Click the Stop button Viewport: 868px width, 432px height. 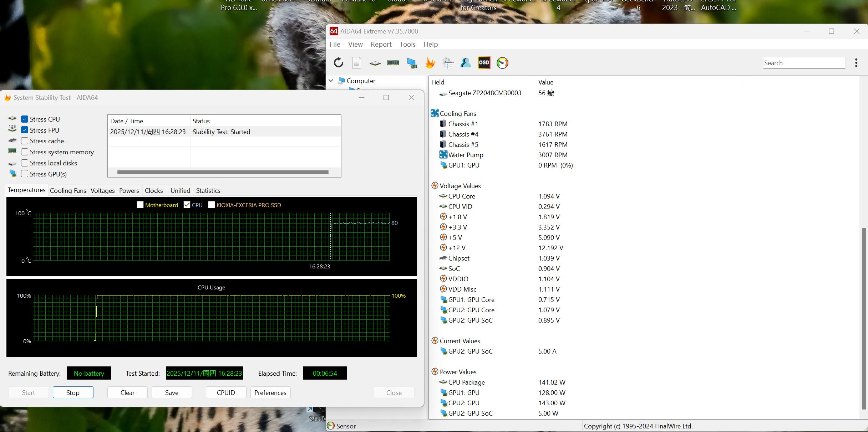(73, 392)
